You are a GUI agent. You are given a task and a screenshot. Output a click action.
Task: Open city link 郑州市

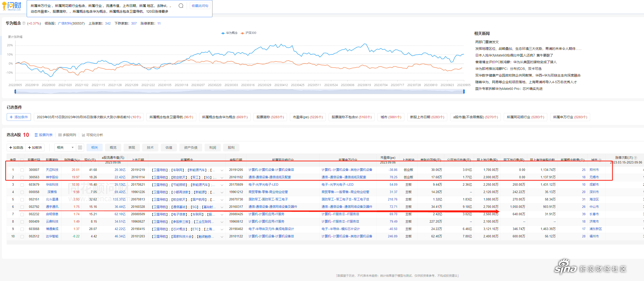pos(594,170)
